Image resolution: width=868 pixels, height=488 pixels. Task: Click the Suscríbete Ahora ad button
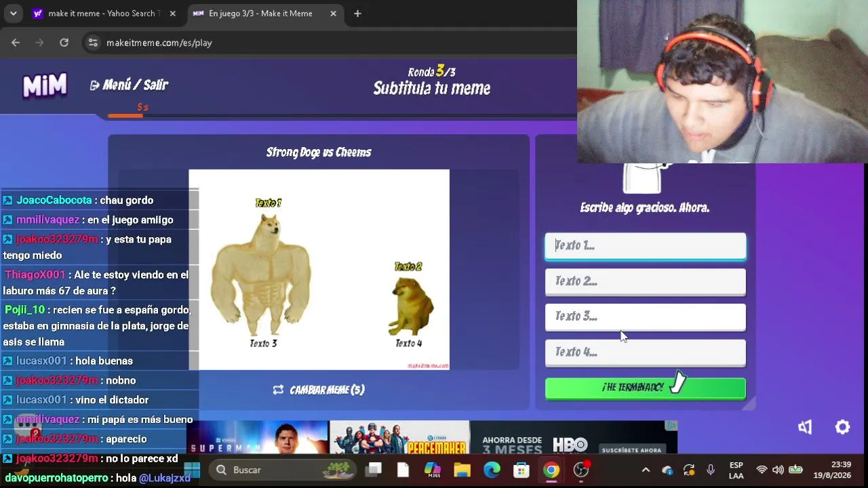pyautogui.click(x=631, y=450)
